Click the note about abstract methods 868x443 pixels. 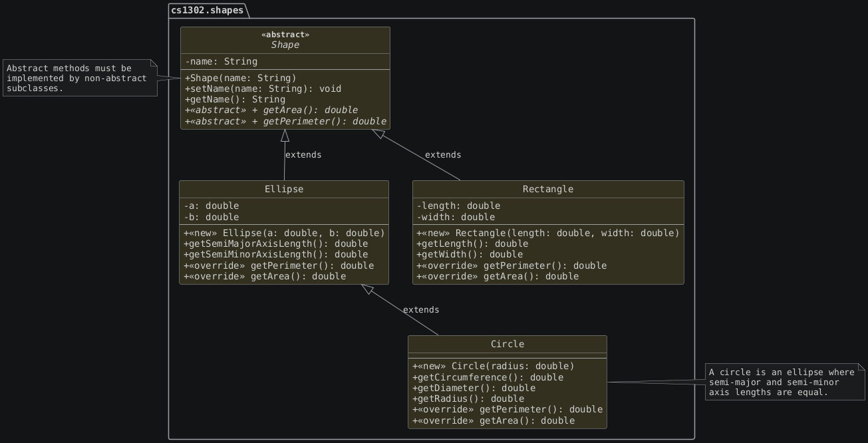click(80, 78)
